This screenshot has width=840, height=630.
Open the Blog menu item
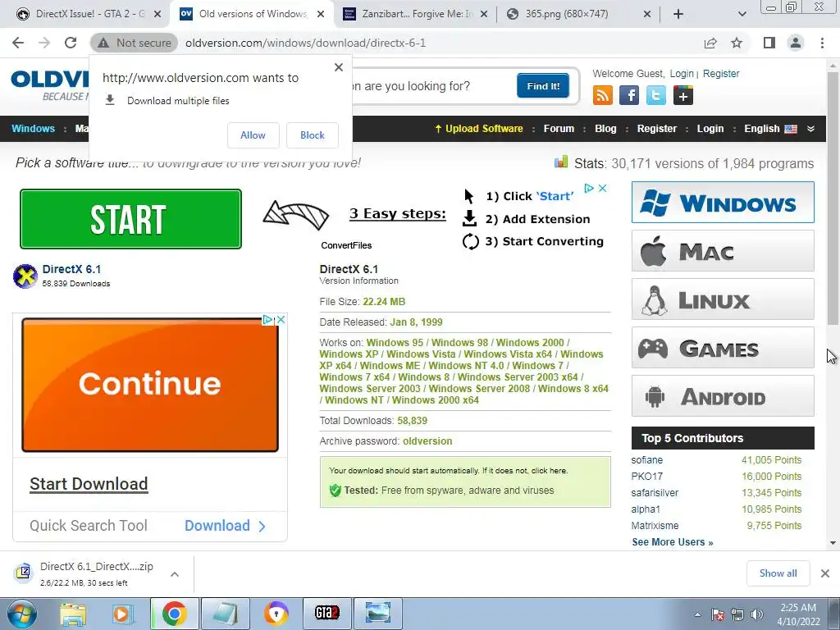pos(605,129)
